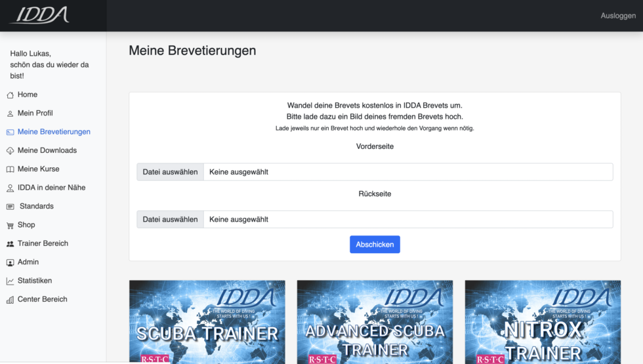Open the Standards menu item
The height and width of the screenshot is (364, 643).
(x=36, y=207)
